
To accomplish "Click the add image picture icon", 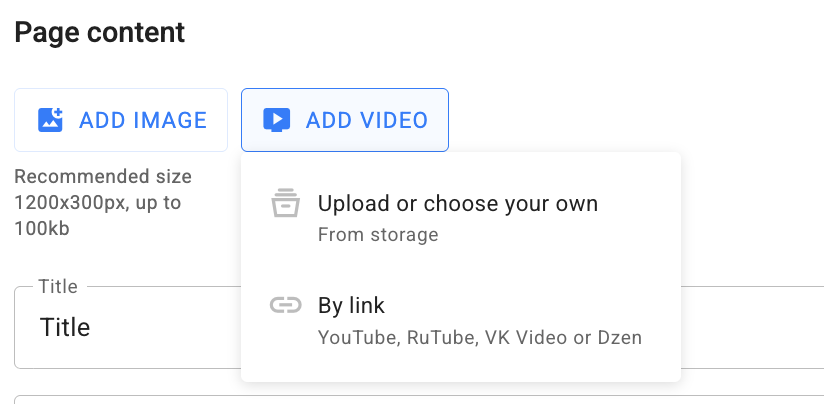I will (x=50, y=120).
